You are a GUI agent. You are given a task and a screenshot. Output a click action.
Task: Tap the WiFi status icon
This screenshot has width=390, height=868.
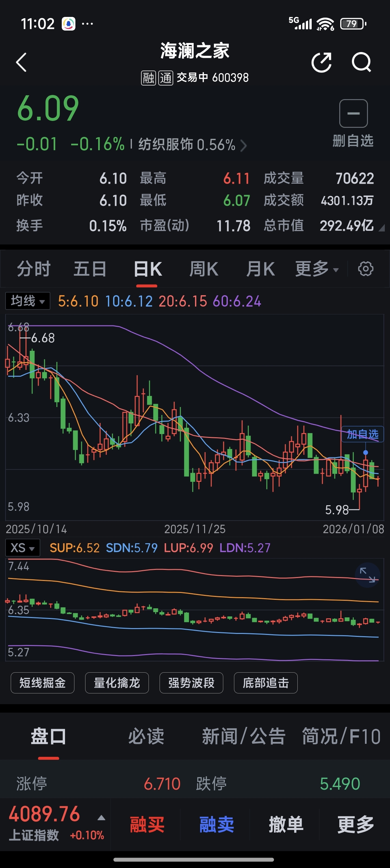coord(325,24)
